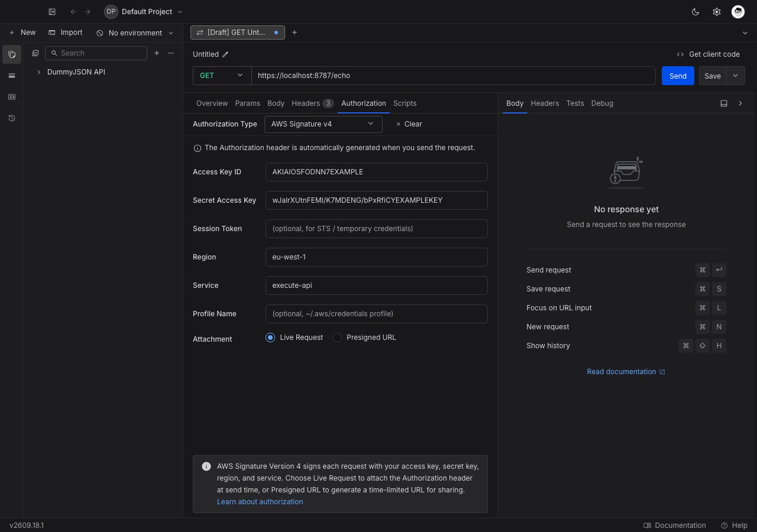Expand the DummyJSON API collection

39,72
